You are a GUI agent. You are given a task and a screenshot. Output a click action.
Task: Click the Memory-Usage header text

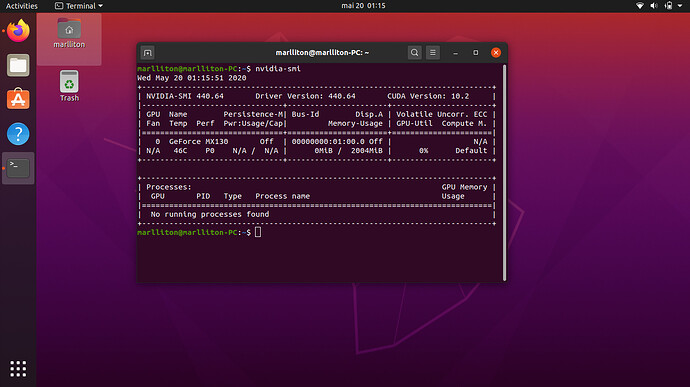pyautogui.click(x=355, y=124)
